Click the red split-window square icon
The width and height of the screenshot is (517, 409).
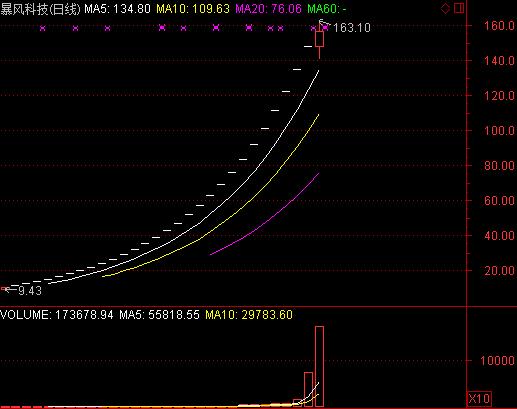[459, 8]
